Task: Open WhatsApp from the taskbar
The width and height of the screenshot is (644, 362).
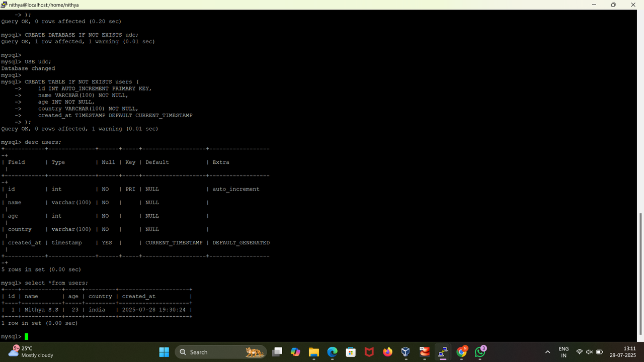Action: pyautogui.click(x=480, y=352)
